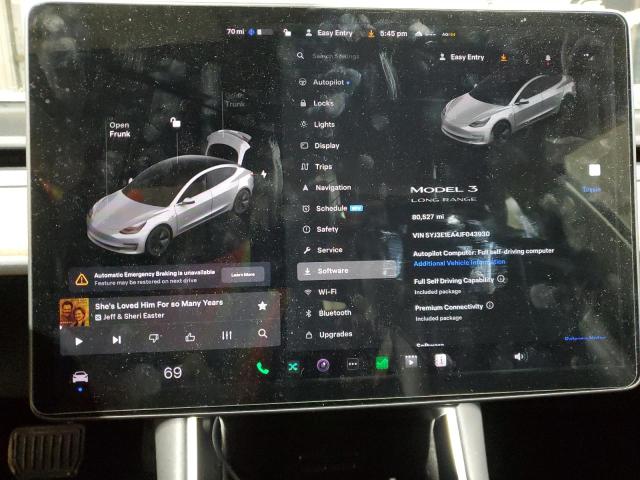Open the Navigation settings menu
Viewport: 640px width, 480px height.
click(327, 187)
